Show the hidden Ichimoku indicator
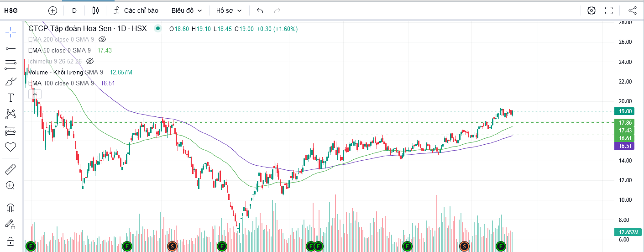The height and width of the screenshot is (252, 644). click(90, 61)
